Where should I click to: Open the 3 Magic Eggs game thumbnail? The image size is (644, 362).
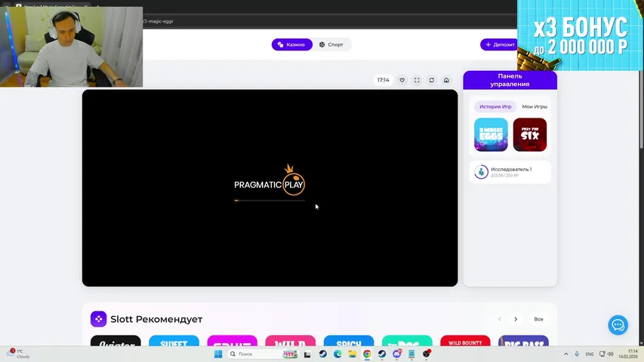[491, 135]
